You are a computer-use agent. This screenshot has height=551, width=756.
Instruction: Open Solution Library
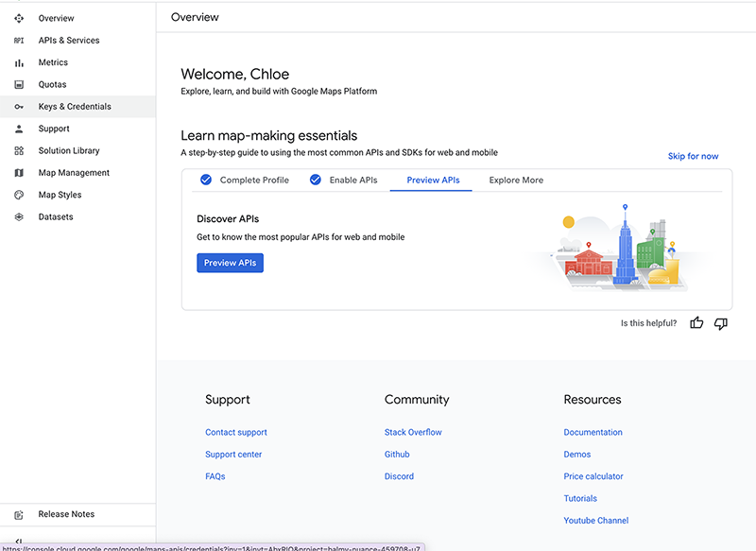coord(77,151)
